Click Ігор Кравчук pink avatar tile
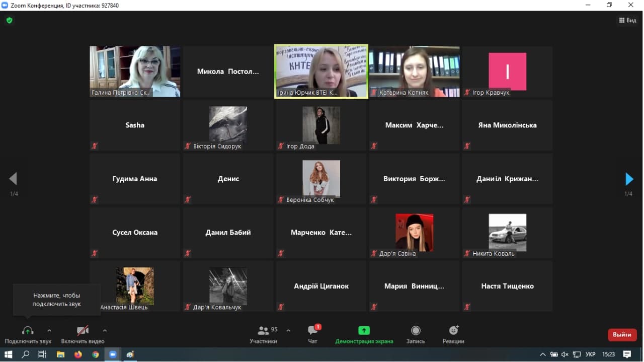The image size is (644, 362). [x=507, y=71]
